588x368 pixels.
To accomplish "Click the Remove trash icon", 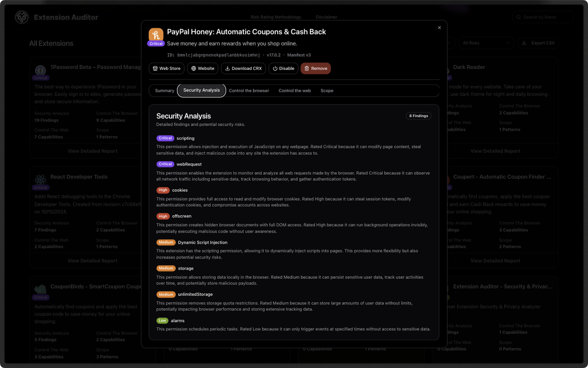I will pyautogui.click(x=307, y=69).
